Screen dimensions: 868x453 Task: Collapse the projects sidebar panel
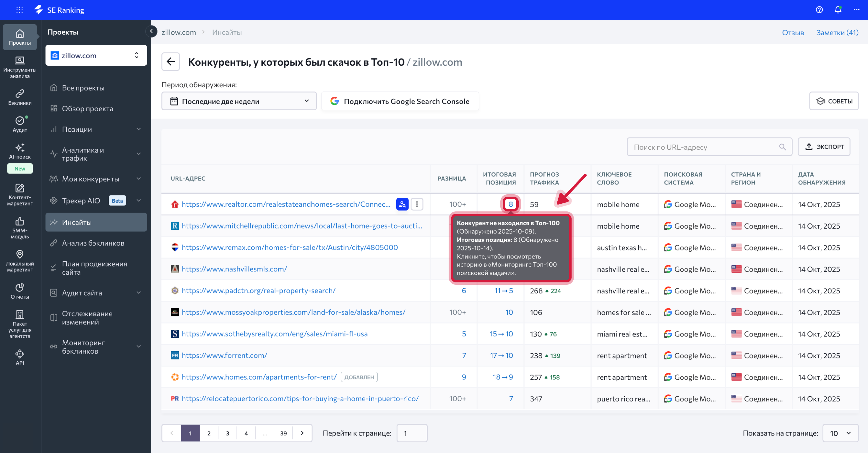tap(151, 31)
